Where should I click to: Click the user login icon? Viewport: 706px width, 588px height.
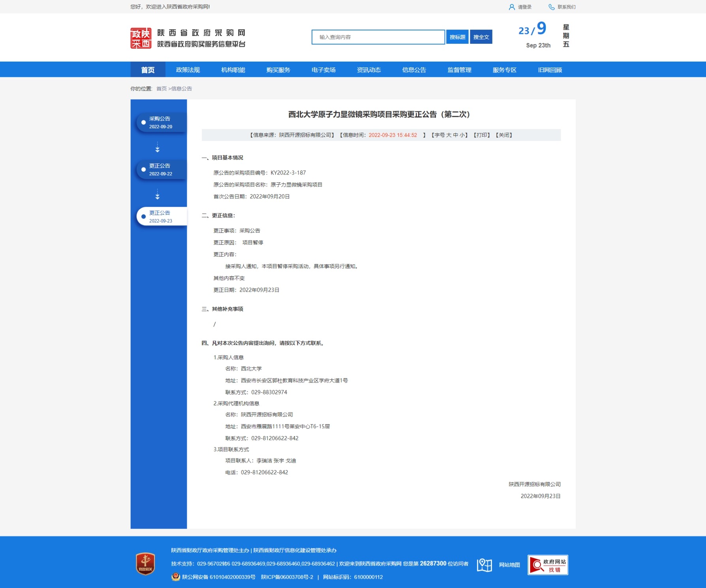(x=512, y=7)
